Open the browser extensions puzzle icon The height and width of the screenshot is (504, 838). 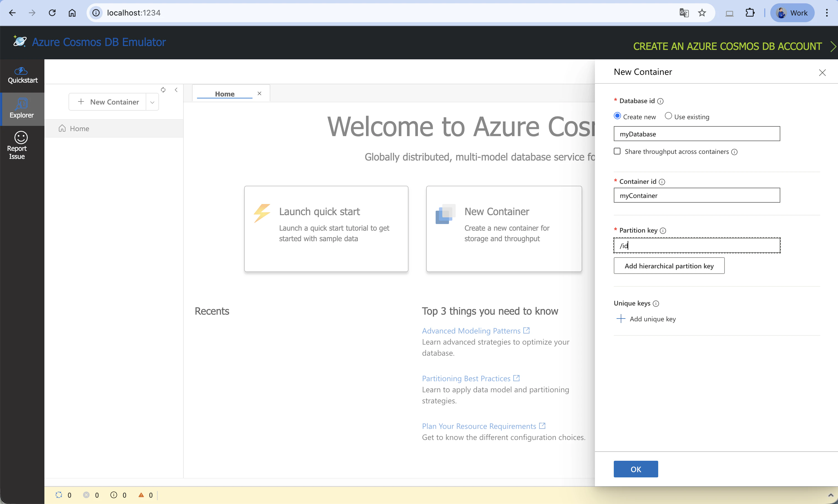point(750,13)
